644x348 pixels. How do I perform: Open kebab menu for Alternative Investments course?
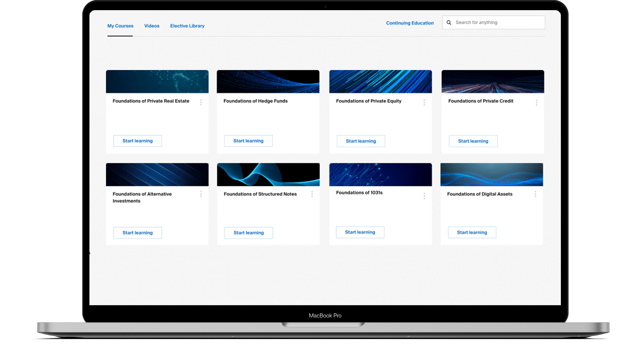pyautogui.click(x=201, y=194)
